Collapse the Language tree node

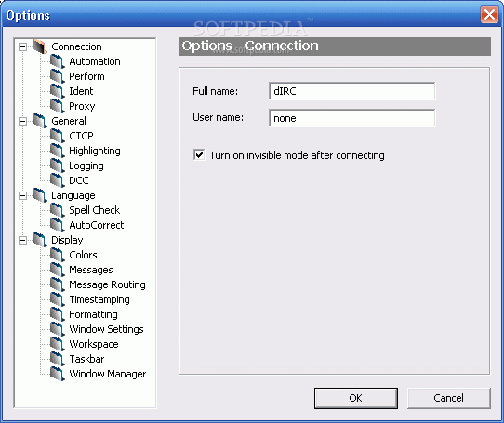22,195
